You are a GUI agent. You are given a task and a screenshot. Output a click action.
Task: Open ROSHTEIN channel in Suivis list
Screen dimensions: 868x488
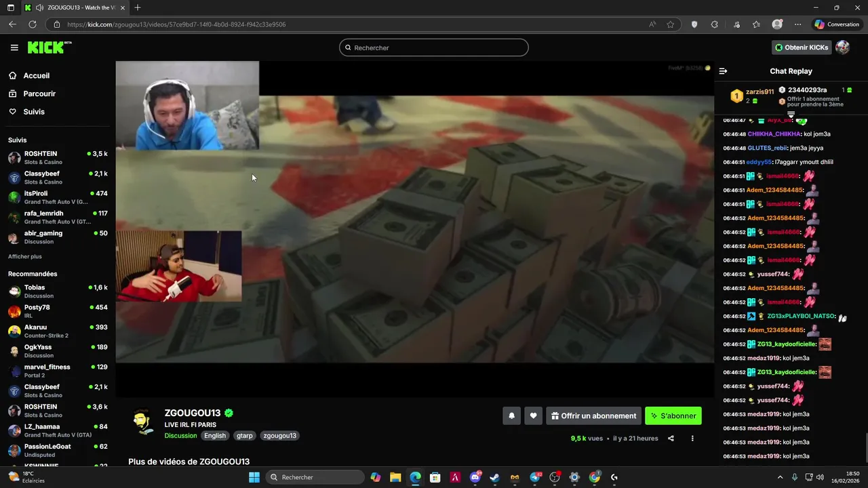click(58, 157)
